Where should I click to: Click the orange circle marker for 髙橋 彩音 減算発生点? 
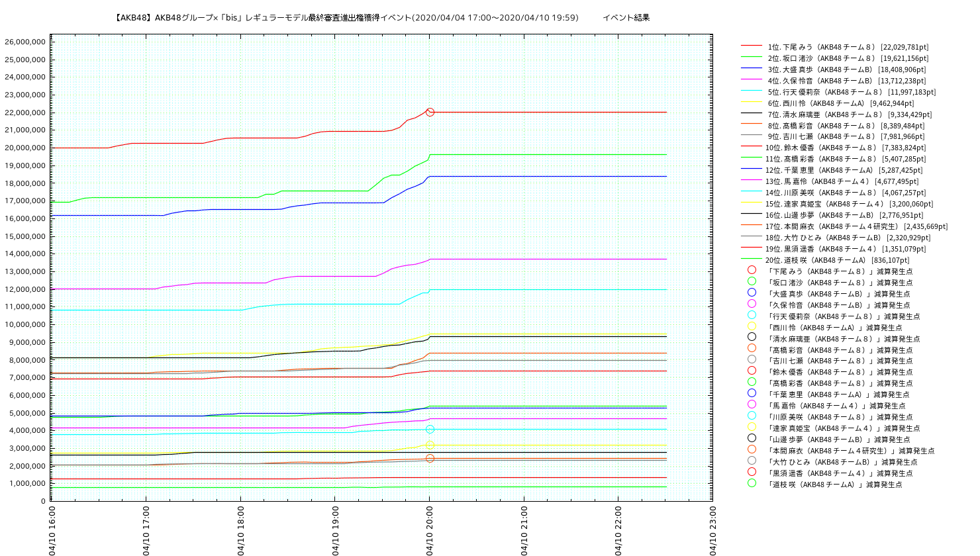(752, 349)
